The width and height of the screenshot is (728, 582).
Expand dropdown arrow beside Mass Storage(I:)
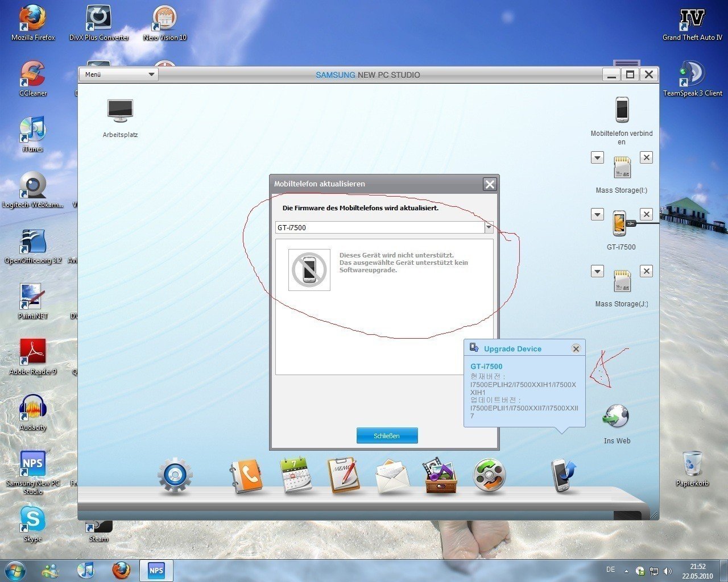tap(597, 157)
